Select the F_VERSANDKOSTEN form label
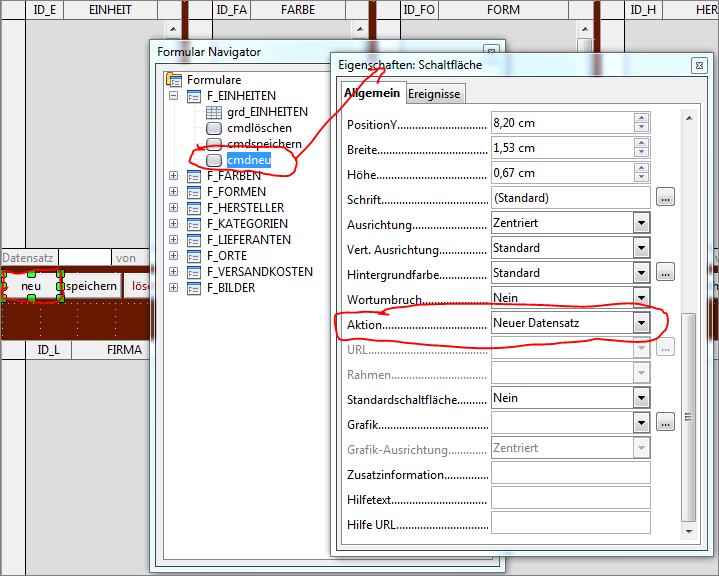Screen dimensions: 719x576 tap(260, 272)
